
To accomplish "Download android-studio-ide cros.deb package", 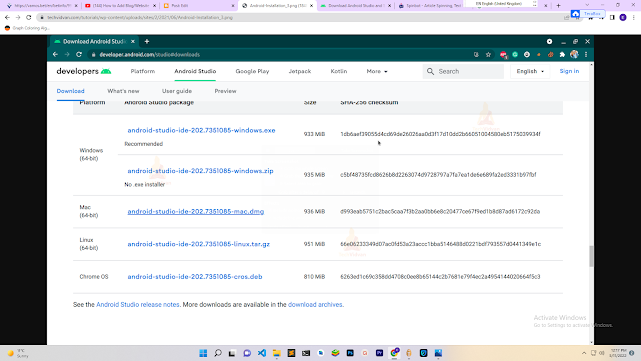I will coord(195,277).
